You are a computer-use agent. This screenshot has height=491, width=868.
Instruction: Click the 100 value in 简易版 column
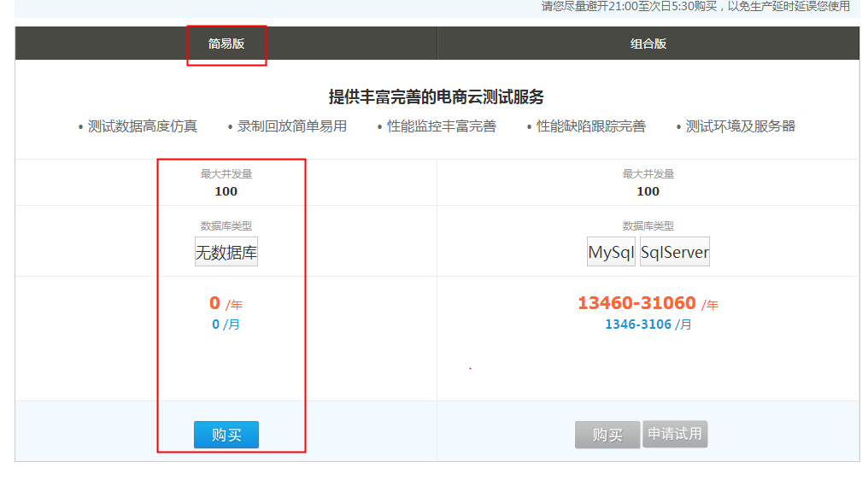[226, 191]
